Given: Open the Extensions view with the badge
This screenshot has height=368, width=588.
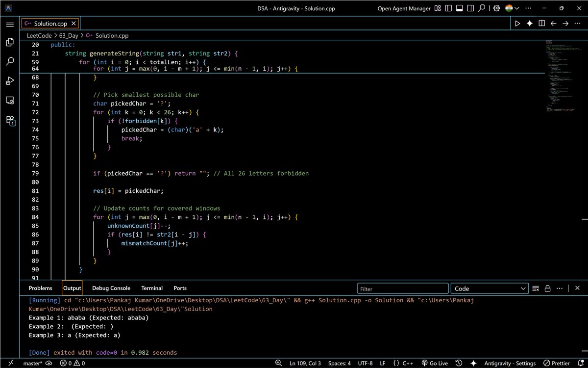Looking at the screenshot, I should 10,120.
